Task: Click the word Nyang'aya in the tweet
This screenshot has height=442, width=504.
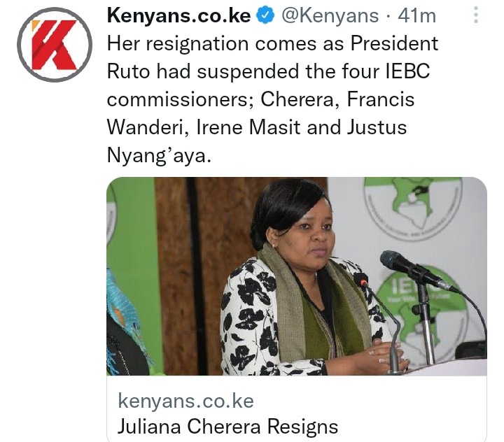Action: pyautogui.click(x=159, y=155)
